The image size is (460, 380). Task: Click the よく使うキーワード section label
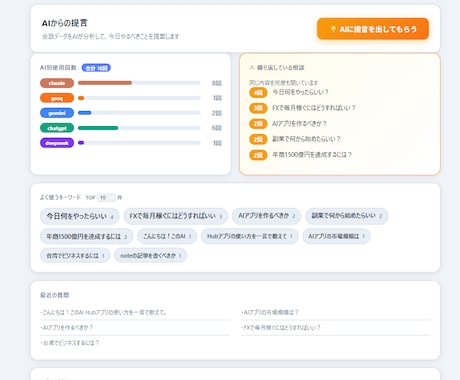(60, 198)
